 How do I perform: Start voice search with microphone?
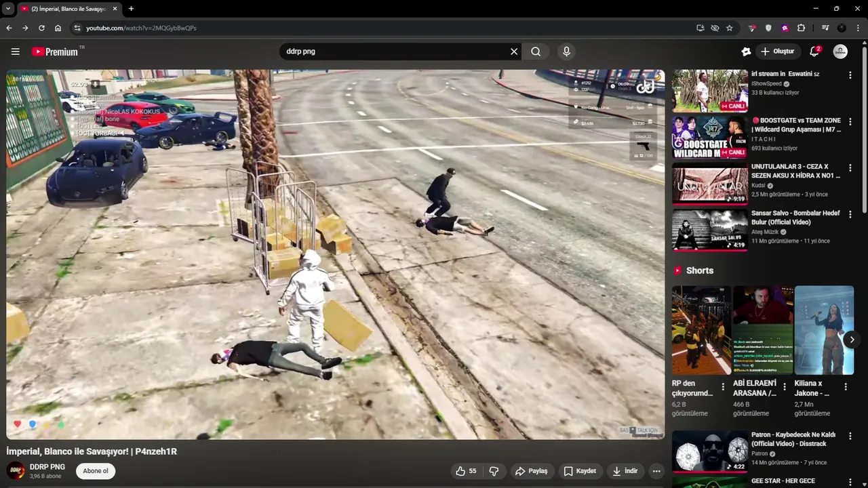(x=566, y=52)
